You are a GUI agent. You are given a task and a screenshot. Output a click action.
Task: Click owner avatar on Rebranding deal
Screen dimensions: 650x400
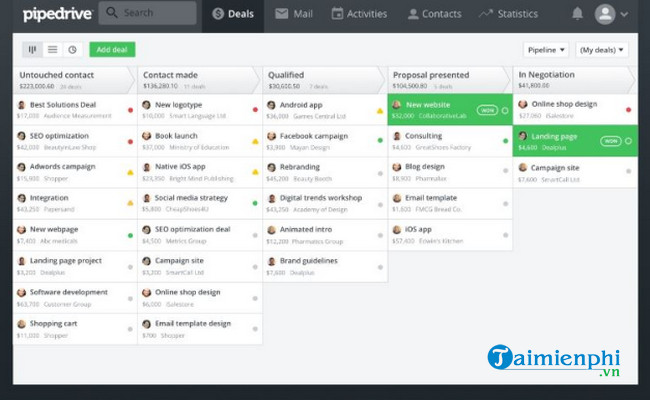click(272, 167)
